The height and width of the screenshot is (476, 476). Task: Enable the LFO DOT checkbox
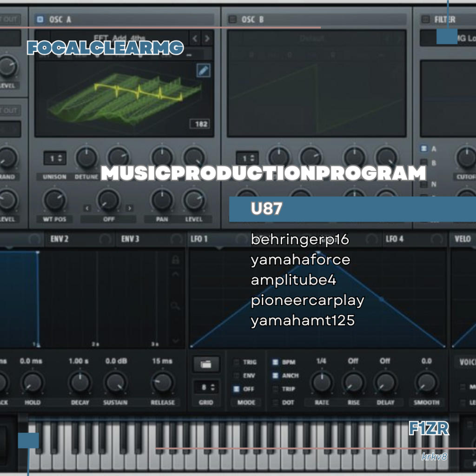pos(275,403)
